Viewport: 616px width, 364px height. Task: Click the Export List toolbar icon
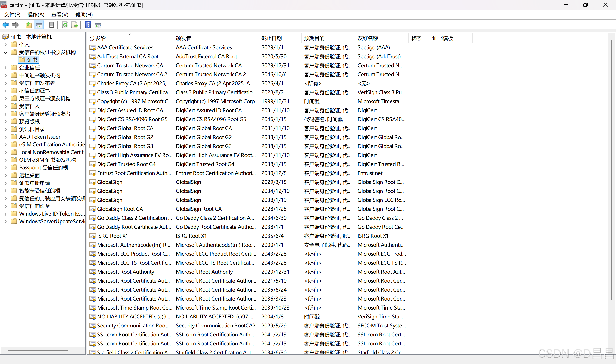[75, 25]
